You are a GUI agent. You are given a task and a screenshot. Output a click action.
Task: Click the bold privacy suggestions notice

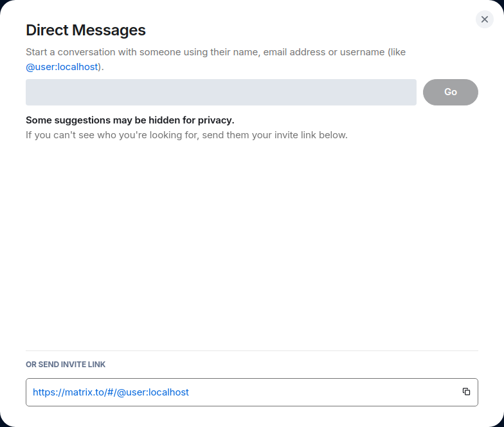tap(129, 120)
